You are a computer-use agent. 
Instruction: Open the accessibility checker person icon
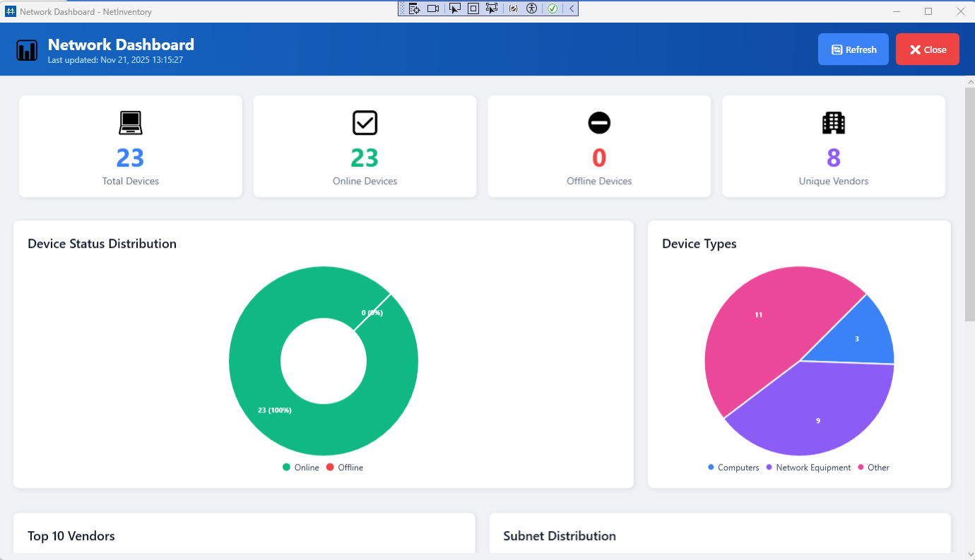pyautogui.click(x=532, y=8)
